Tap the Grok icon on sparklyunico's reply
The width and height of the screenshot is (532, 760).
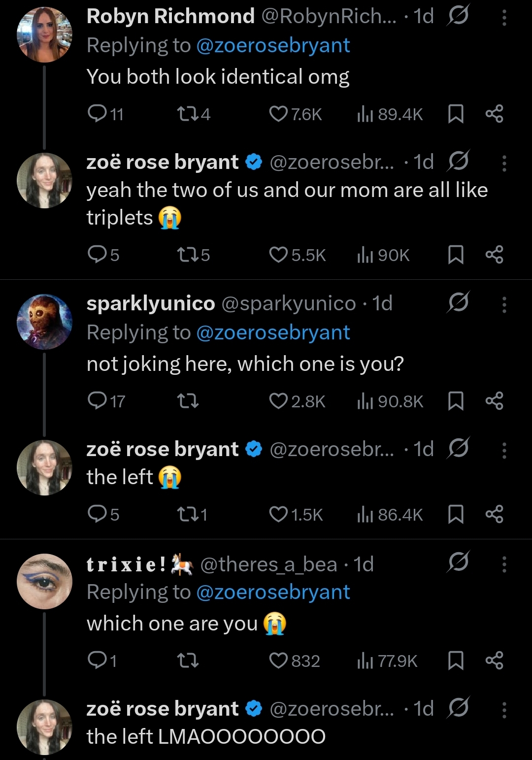click(458, 303)
